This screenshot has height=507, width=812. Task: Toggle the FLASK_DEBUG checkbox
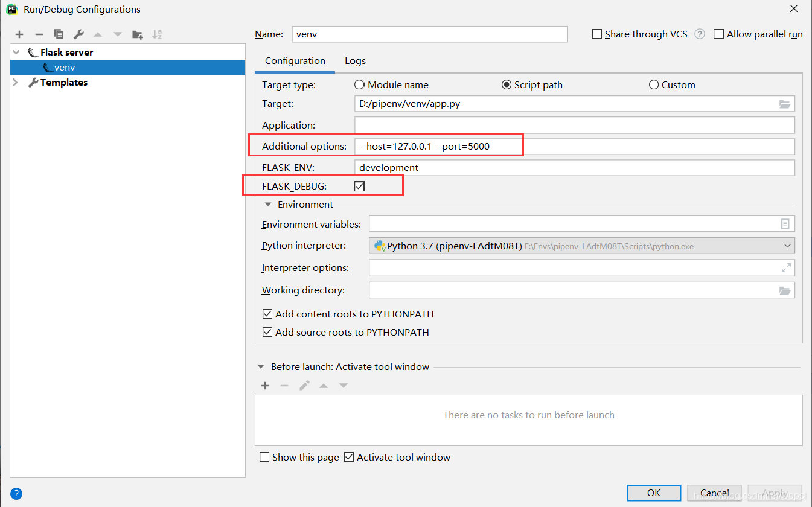click(x=359, y=187)
